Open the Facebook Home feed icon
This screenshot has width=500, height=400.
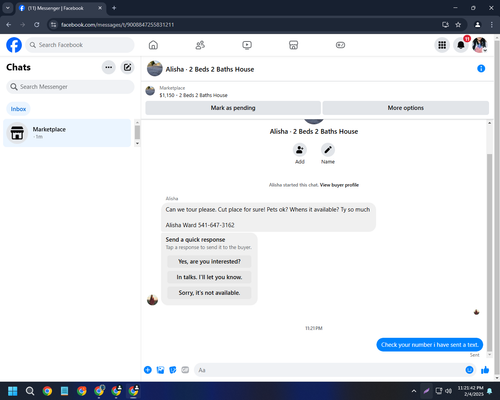pyautogui.click(x=153, y=45)
